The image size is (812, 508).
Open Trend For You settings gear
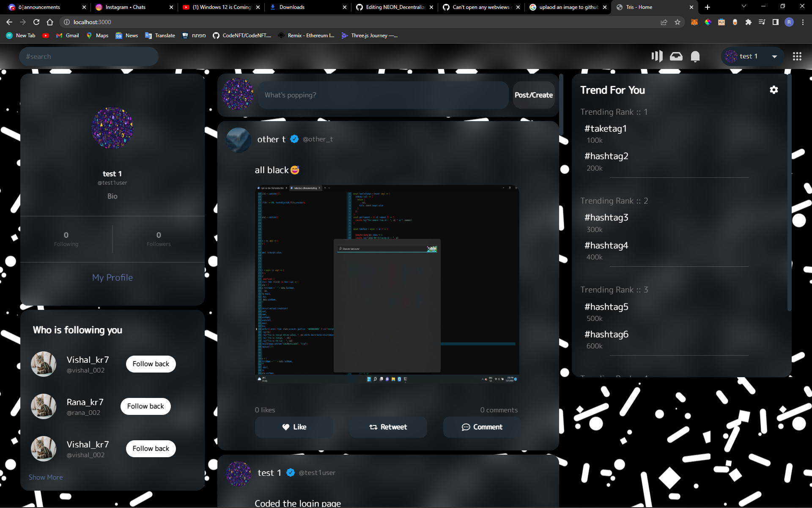point(774,89)
